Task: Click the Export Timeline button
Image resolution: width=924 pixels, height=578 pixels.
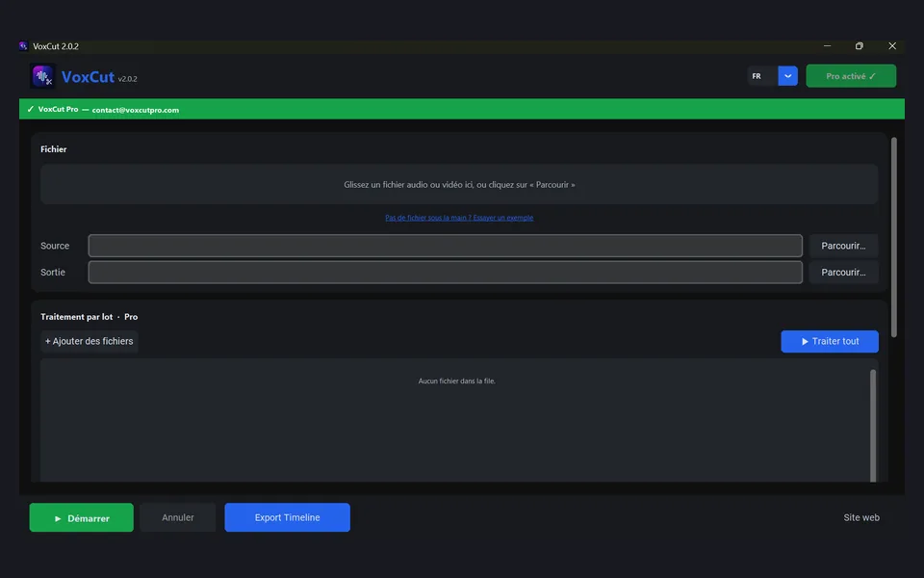Action: coord(287,518)
